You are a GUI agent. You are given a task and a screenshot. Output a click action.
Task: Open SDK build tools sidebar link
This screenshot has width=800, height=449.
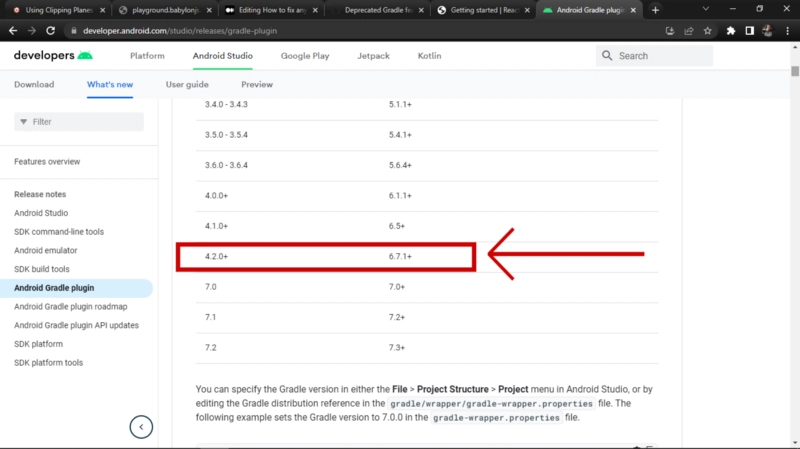pos(41,269)
